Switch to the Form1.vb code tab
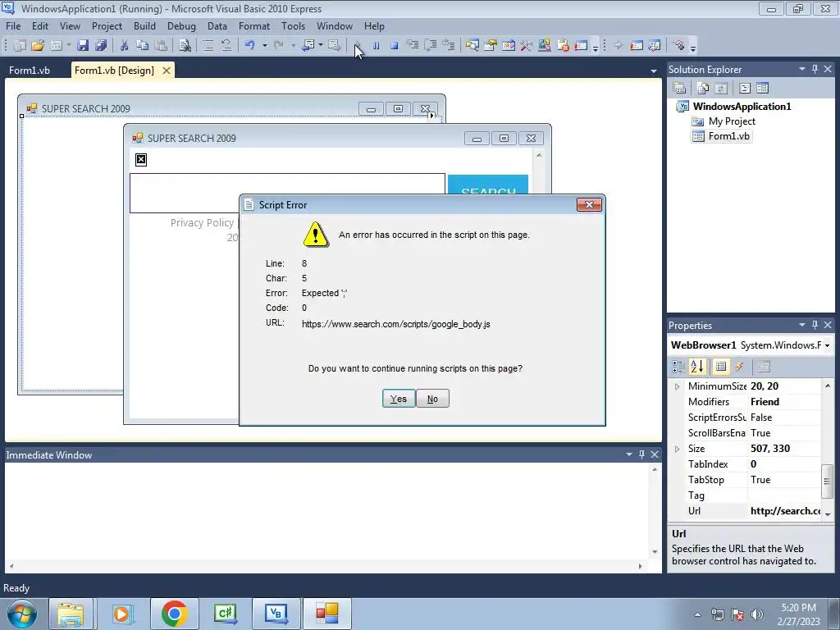Screen dimensions: 840x630 coord(30,71)
